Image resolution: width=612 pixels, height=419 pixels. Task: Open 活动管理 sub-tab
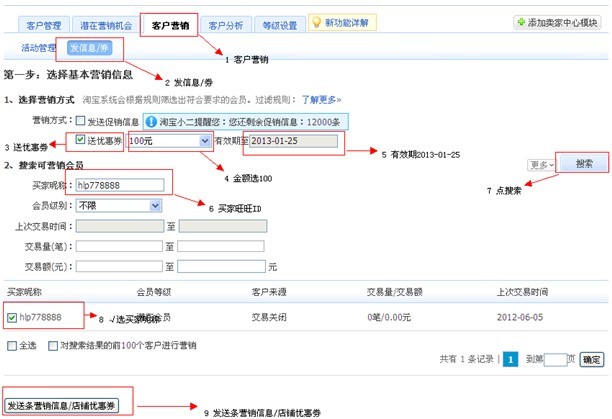click(x=38, y=48)
